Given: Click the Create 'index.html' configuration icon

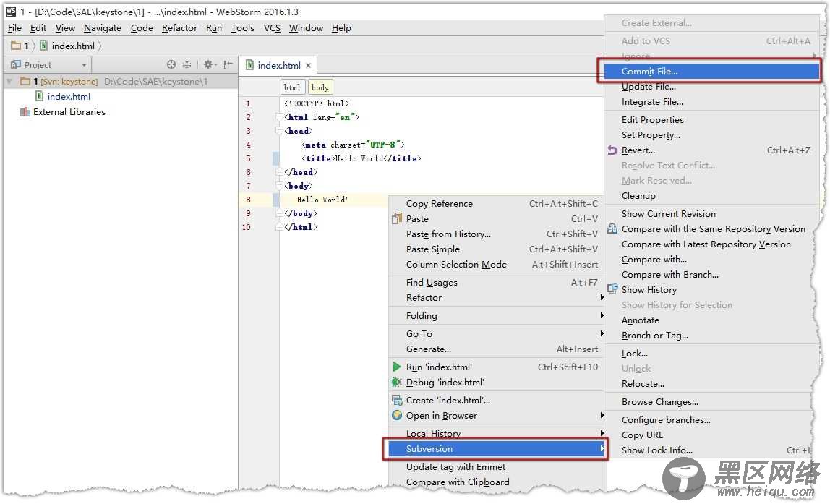Looking at the screenshot, I should click(397, 401).
